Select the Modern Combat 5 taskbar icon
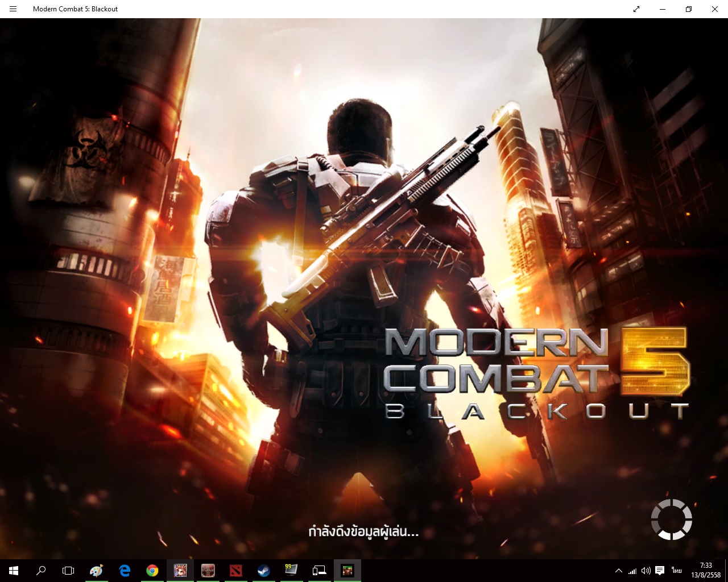Screen dimensions: 728x582 (x=347, y=571)
